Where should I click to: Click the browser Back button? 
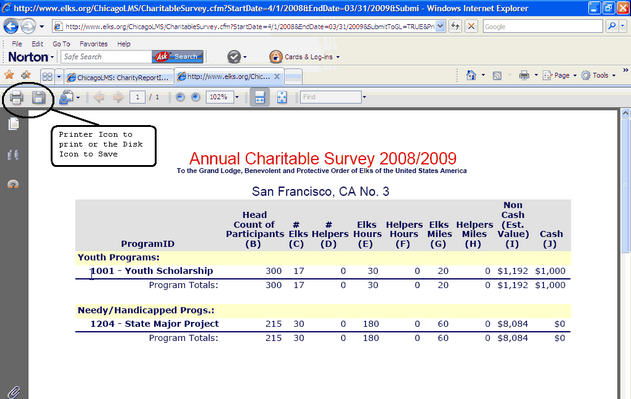pyautogui.click(x=11, y=27)
